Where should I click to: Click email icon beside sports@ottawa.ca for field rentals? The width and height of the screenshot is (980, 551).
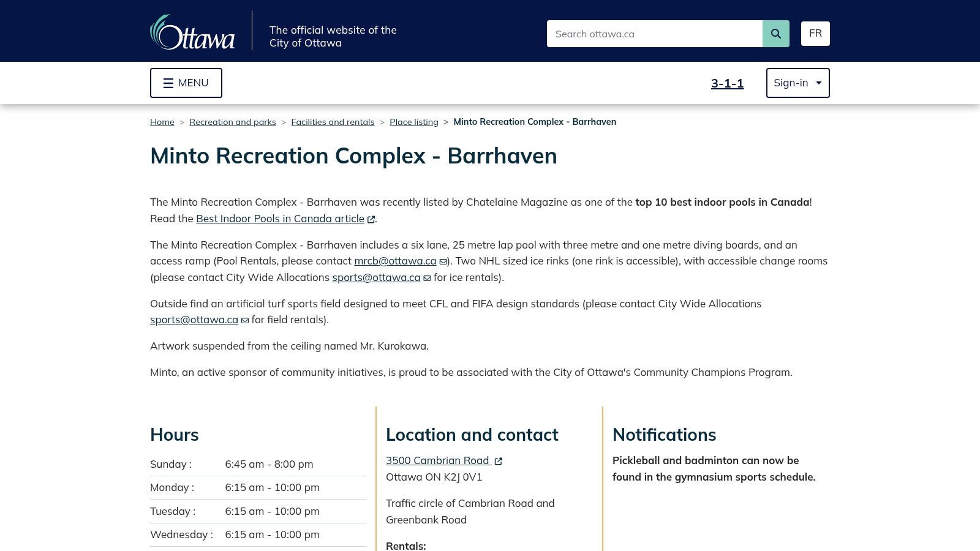point(244,320)
